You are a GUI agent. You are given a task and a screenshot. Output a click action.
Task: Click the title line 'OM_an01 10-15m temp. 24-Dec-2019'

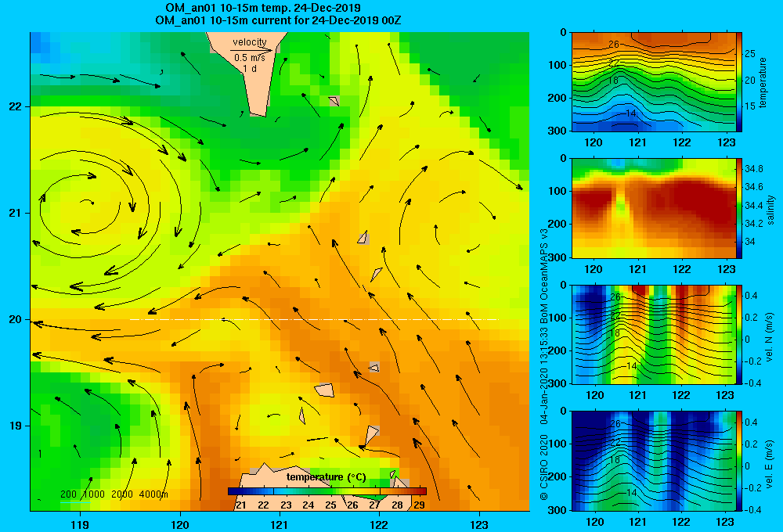pos(262,8)
